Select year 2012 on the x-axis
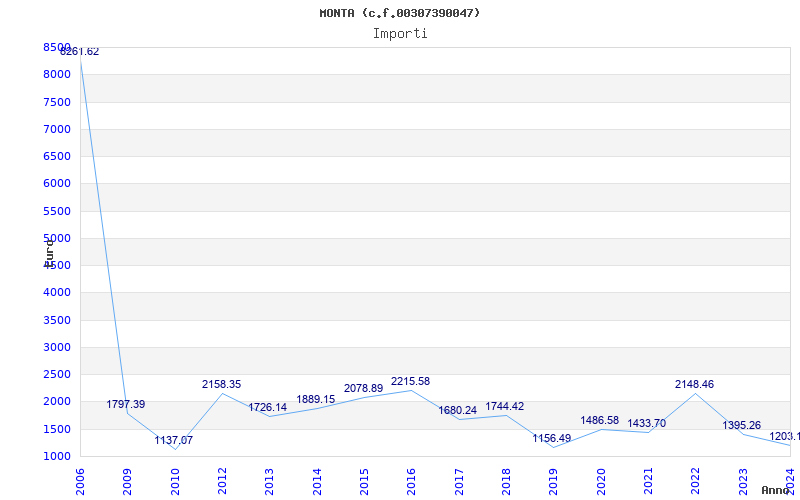The height and width of the screenshot is (500, 800). click(x=222, y=480)
